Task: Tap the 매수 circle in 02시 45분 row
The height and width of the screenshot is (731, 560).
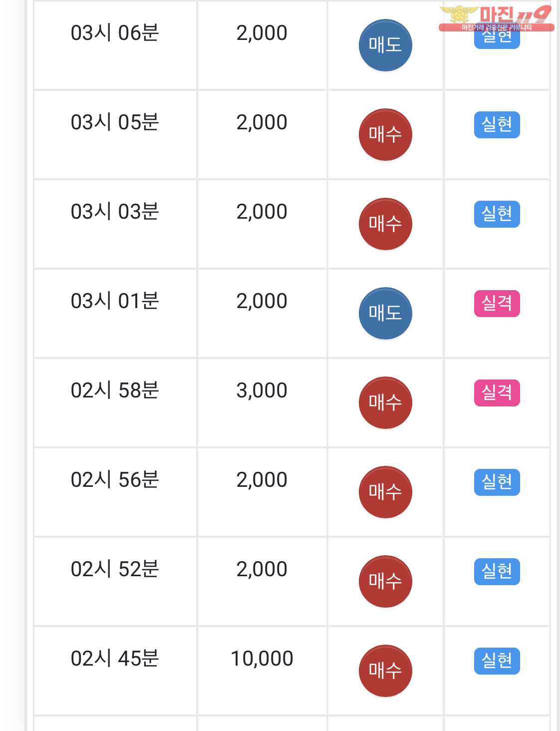Action: point(385,671)
